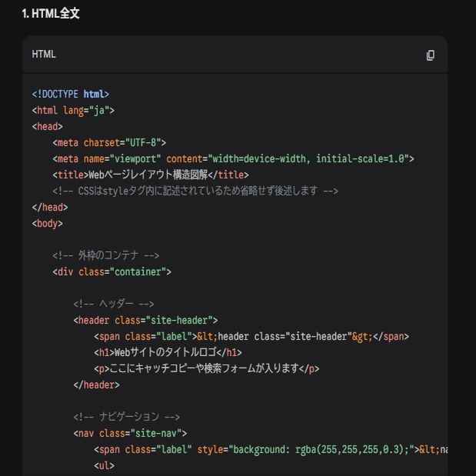This screenshot has width=476, height=476.
Task: Click the DOCTYPE html line
Action: point(71,94)
